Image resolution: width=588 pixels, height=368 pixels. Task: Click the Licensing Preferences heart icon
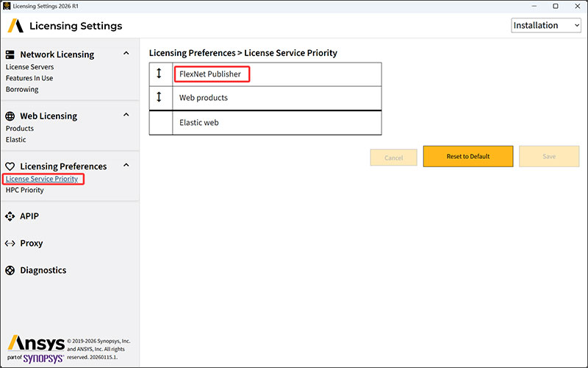(x=10, y=166)
